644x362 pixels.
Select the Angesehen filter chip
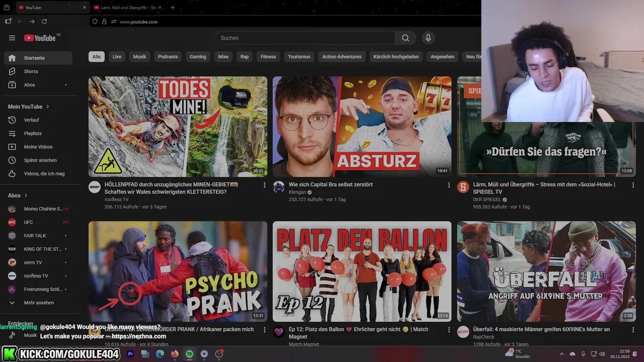(442, 57)
